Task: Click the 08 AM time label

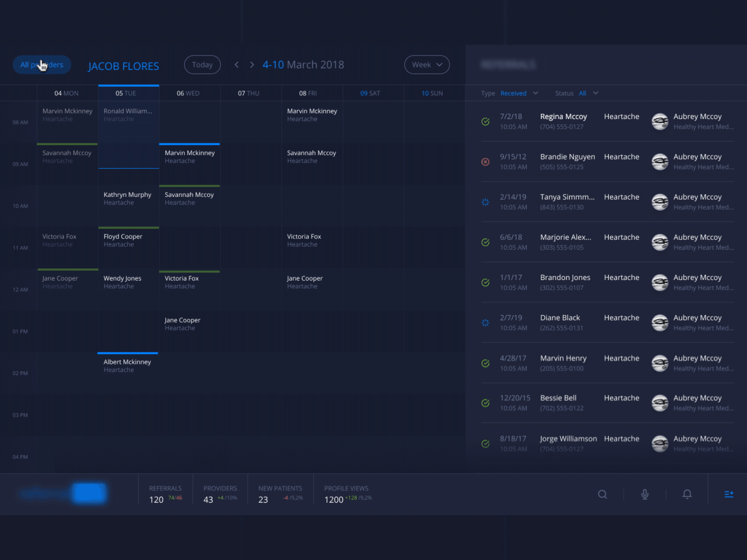Action: click(20, 122)
